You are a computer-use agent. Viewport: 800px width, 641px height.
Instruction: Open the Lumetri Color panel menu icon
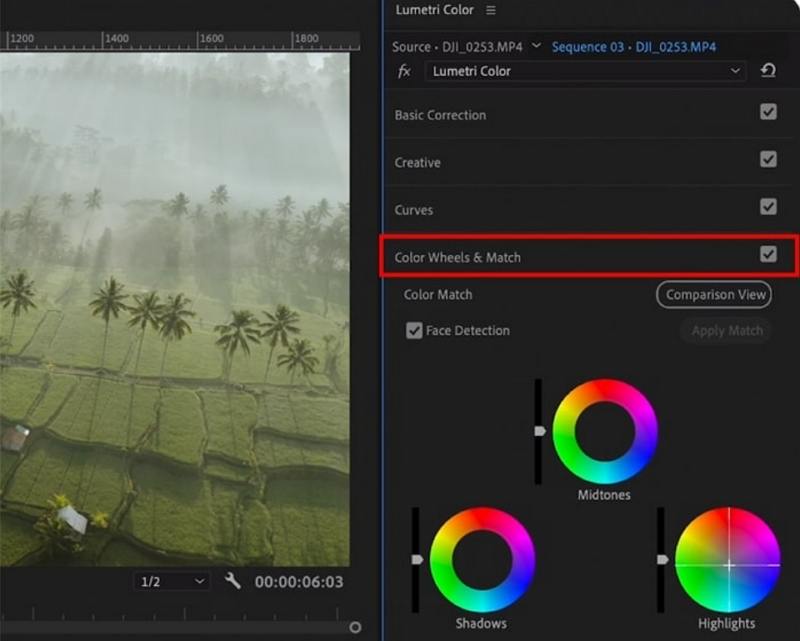coord(490,10)
